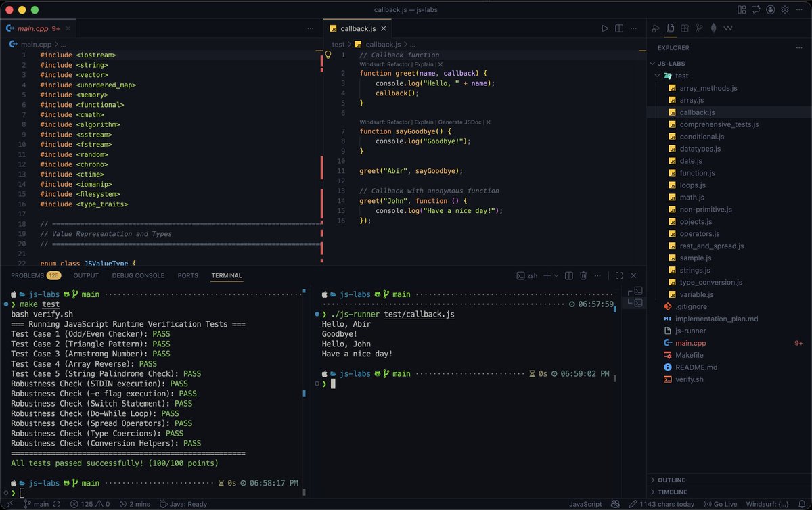Open the errors and warnings status bar indicator
The image size is (812, 510).
coord(89,504)
